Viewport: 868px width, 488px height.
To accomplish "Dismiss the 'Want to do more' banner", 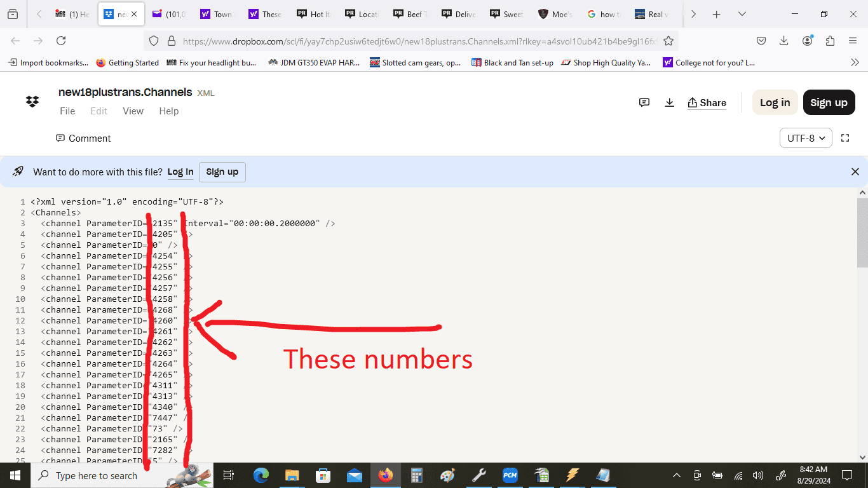I will (x=855, y=172).
